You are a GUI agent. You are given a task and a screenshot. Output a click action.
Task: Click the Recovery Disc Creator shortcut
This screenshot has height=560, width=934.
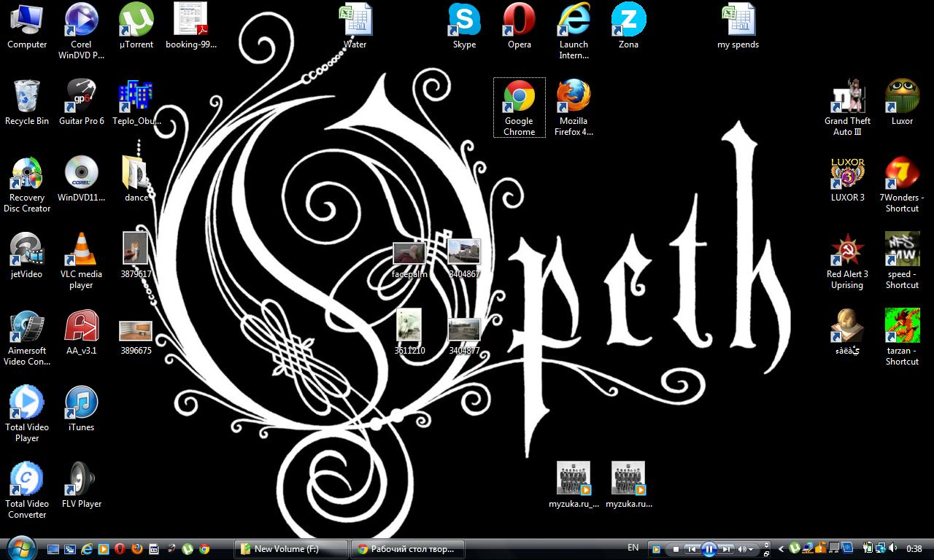point(27,184)
